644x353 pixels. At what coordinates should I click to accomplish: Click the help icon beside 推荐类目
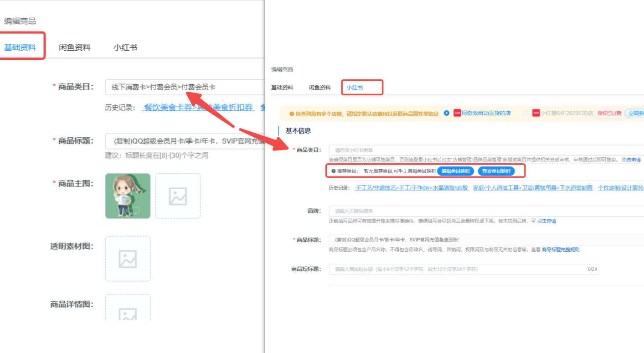[x=334, y=171]
